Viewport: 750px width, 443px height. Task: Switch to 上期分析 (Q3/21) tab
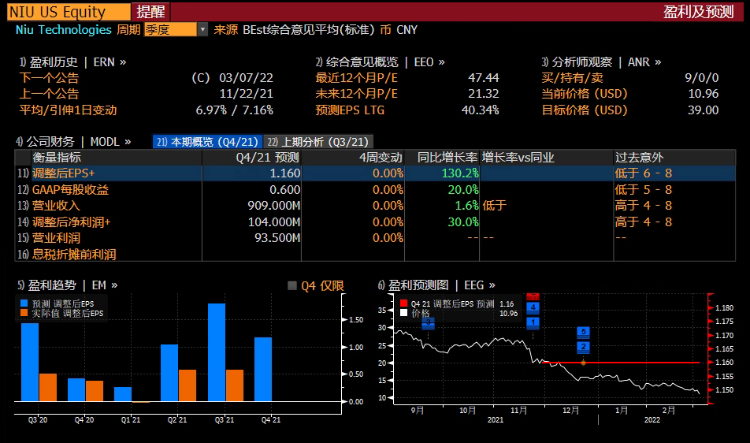point(318,142)
